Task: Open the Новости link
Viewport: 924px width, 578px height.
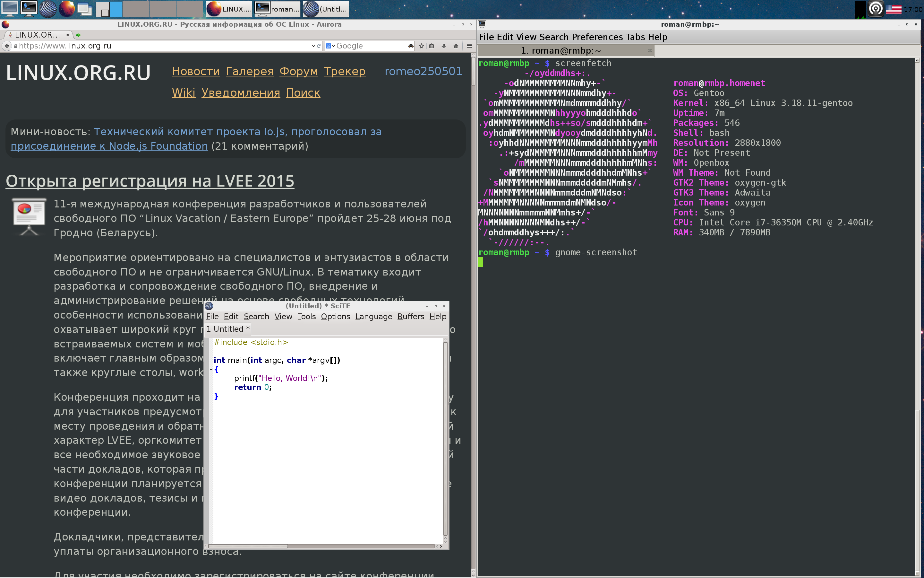Action: pyautogui.click(x=196, y=71)
